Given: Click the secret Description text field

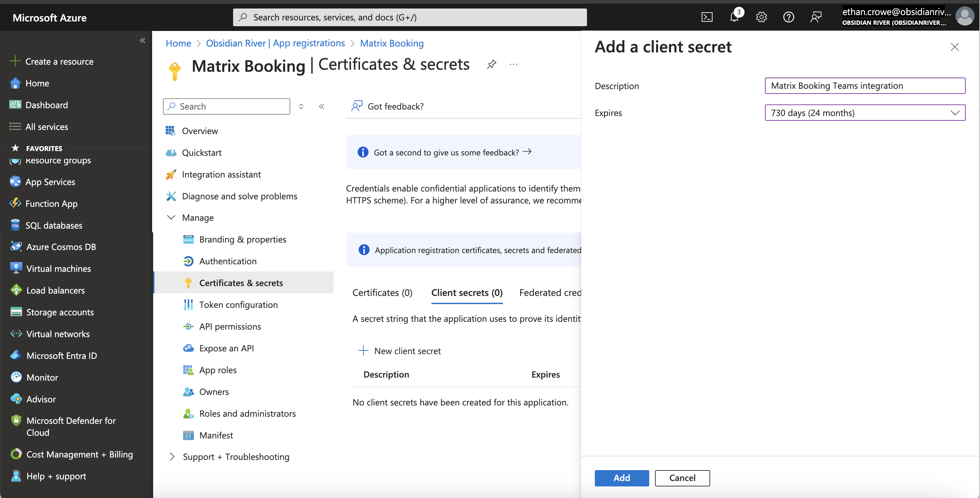Looking at the screenshot, I should coord(865,86).
